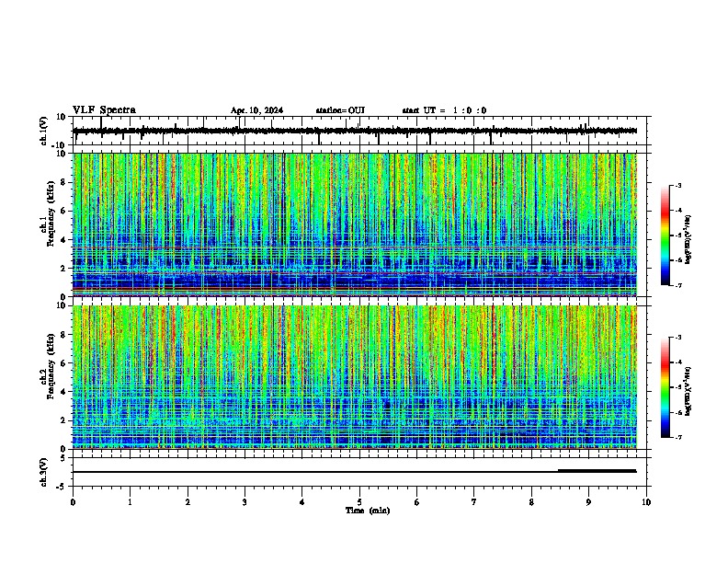Click the "8" kHz tick on ch.1 frequency axis
Image resolution: width=728 pixels, height=563 pixels.
(64, 182)
